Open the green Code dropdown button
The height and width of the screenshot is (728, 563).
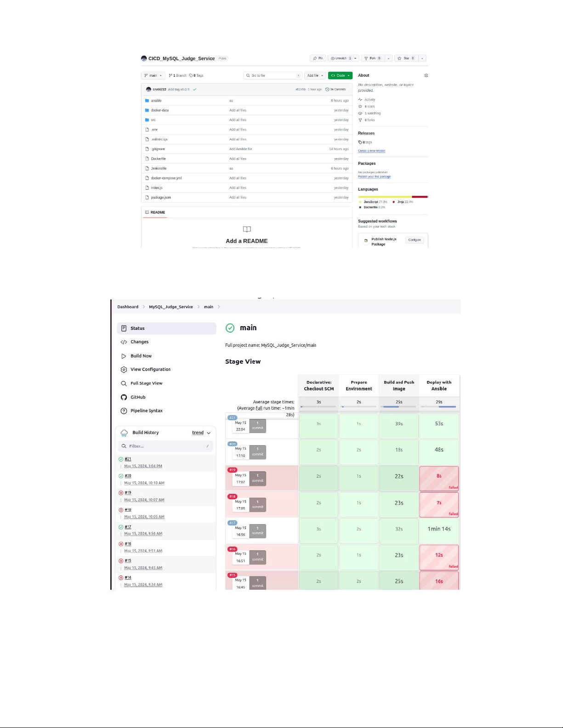340,75
